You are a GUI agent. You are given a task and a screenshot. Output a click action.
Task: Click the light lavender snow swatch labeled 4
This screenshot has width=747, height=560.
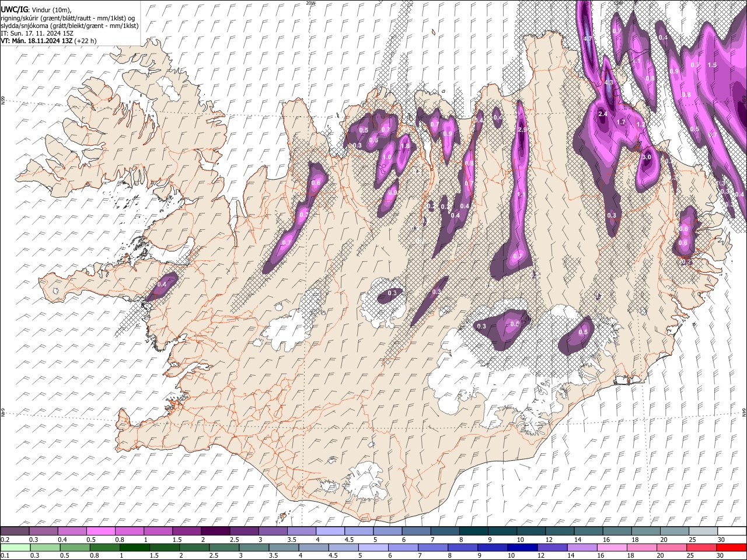(x=330, y=531)
